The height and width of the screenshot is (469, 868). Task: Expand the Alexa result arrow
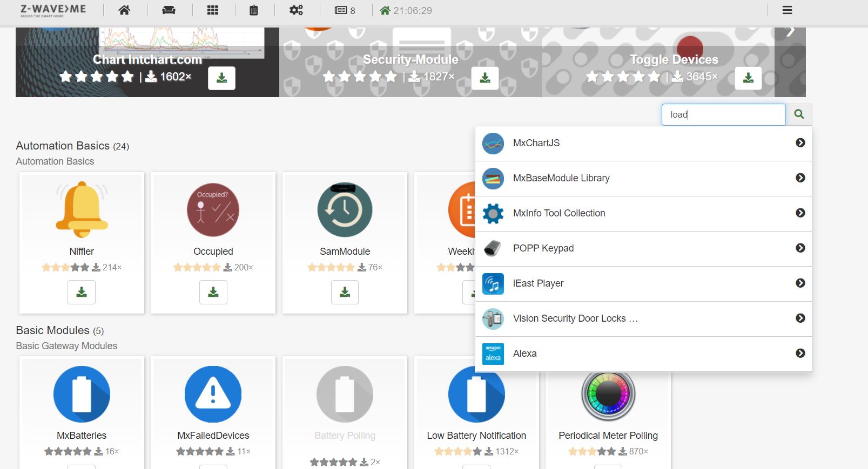coord(800,354)
